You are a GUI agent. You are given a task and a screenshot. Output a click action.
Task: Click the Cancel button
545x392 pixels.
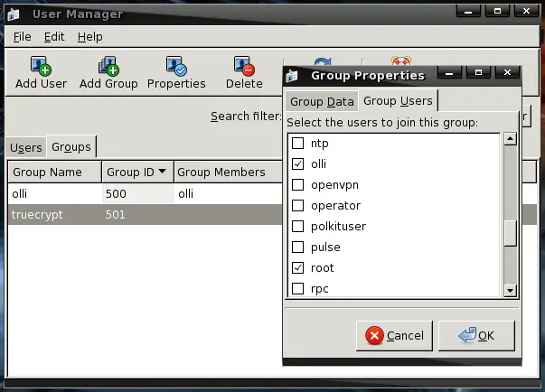(x=394, y=336)
